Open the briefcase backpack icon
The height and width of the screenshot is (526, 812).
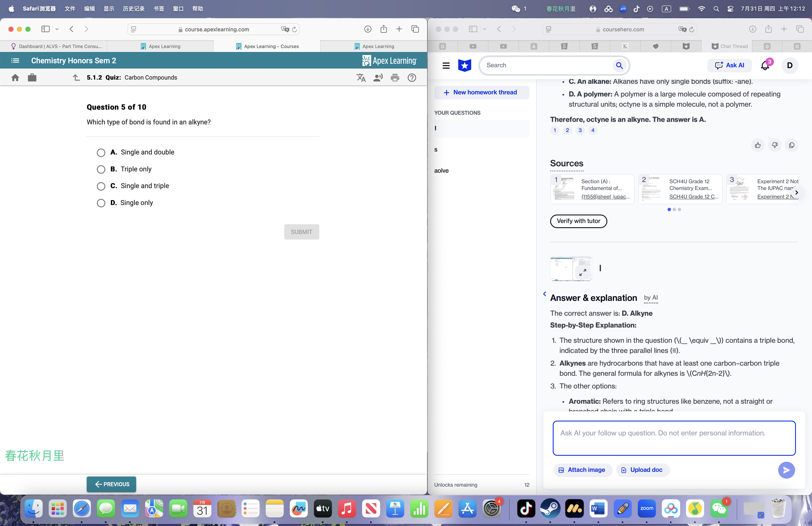click(x=32, y=77)
